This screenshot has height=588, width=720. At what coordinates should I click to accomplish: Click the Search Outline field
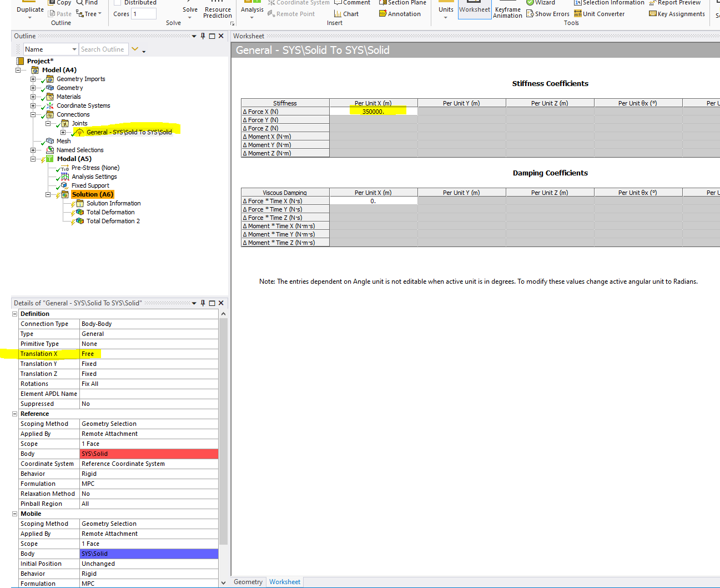click(x=103, y=49)
